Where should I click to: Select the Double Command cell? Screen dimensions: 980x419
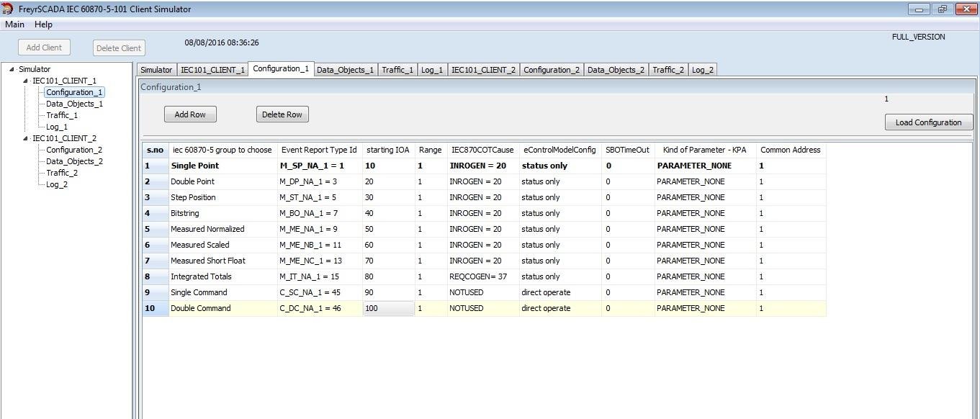point(222,308)
